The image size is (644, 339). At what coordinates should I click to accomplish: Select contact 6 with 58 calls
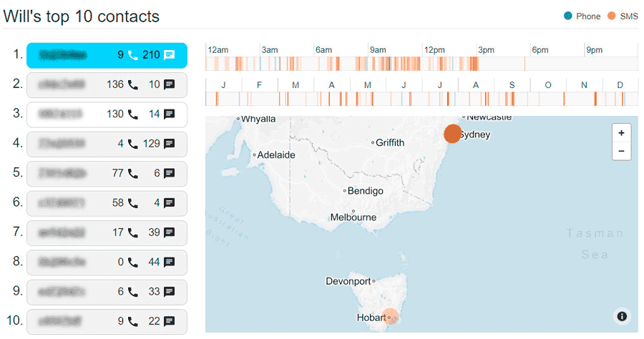tap(107, 203)
